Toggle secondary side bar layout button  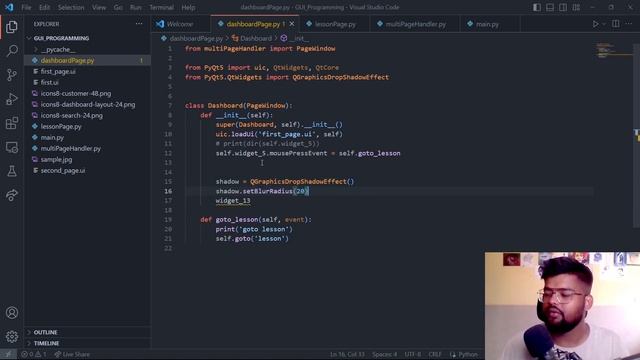[x=563, y=7]
